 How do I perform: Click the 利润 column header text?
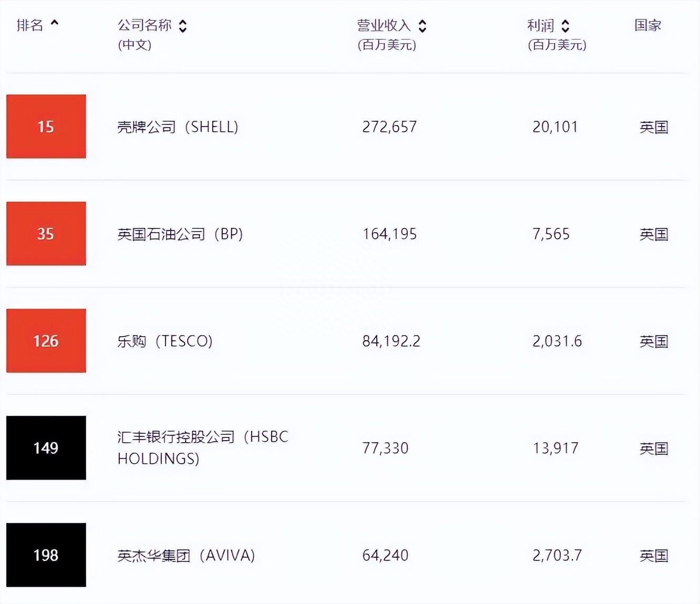[541, 25]
